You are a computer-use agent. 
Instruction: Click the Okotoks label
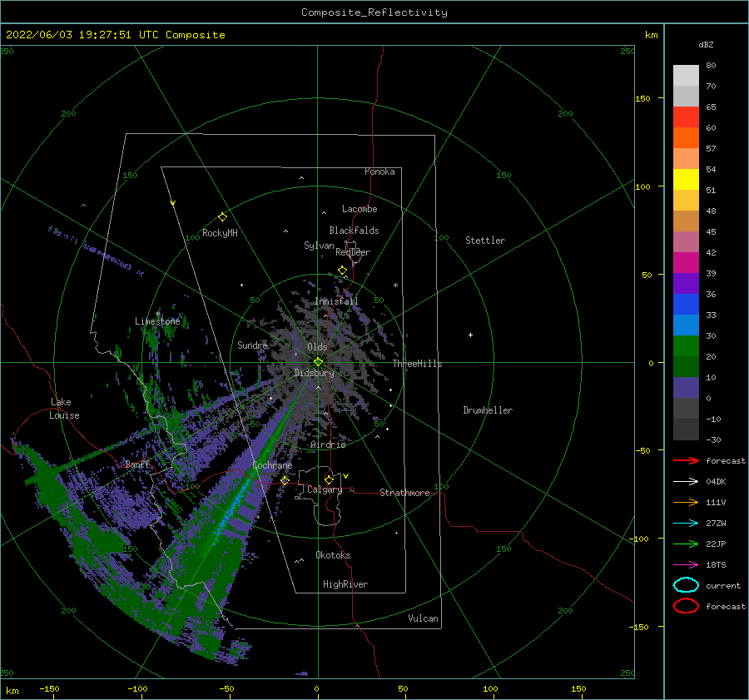point(333,555)
